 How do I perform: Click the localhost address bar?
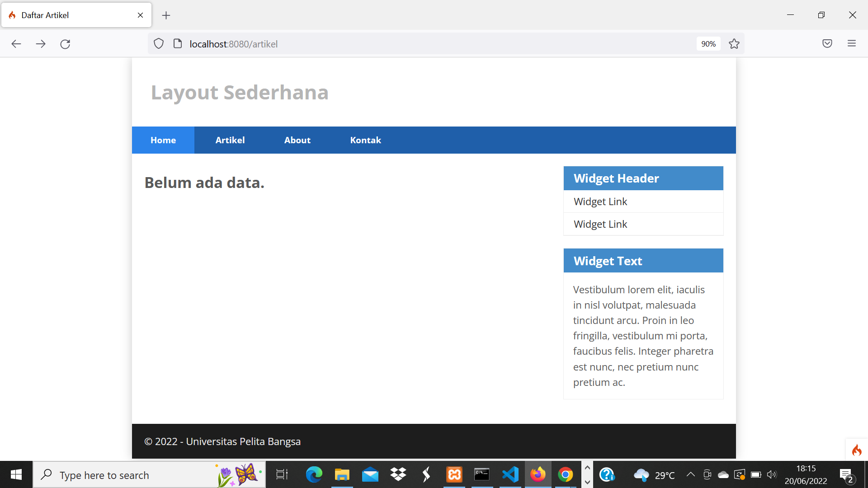tap(407, 44)
